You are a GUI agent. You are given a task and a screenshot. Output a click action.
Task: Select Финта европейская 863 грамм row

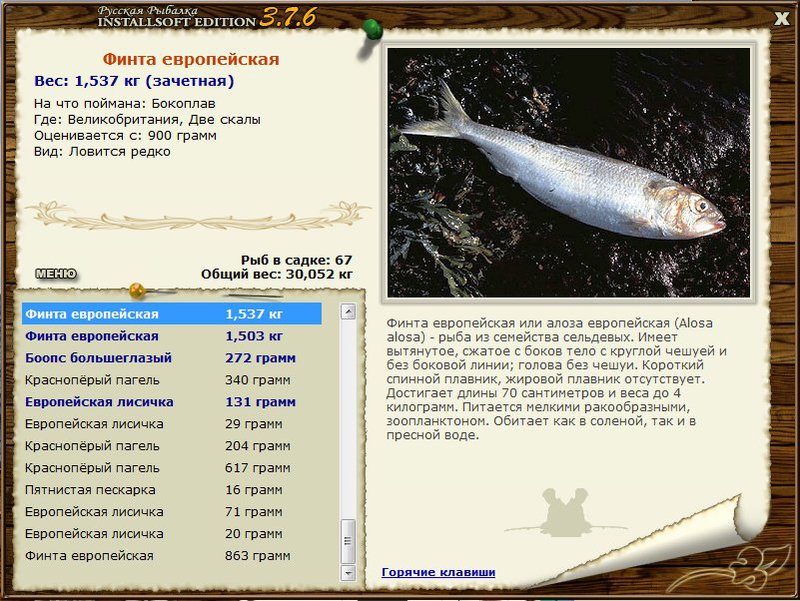pos(172,555)
